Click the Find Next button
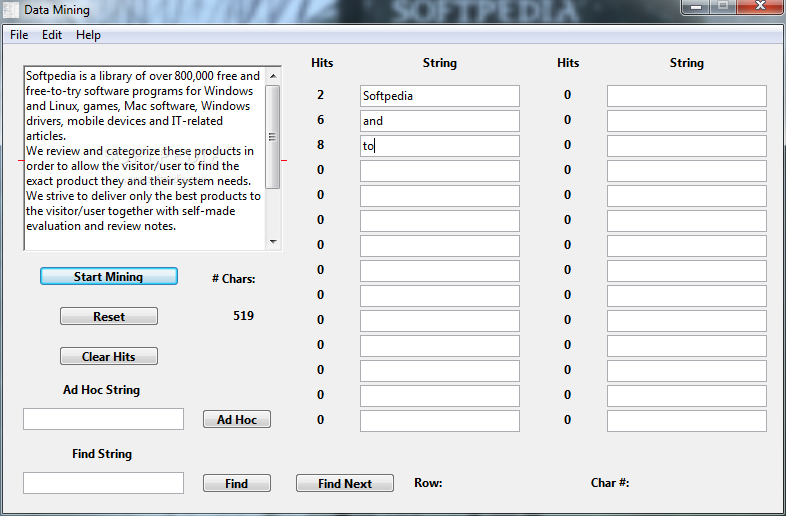The image size is (786, 516). click(345, 483)
